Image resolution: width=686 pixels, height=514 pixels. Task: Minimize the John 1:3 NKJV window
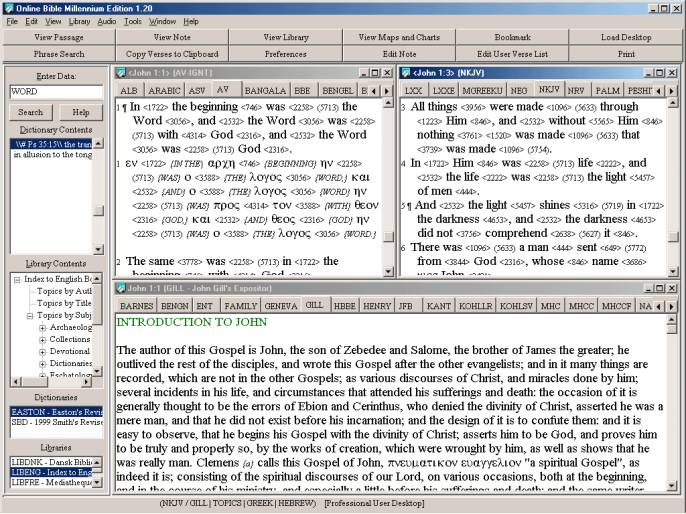(648, 73)
